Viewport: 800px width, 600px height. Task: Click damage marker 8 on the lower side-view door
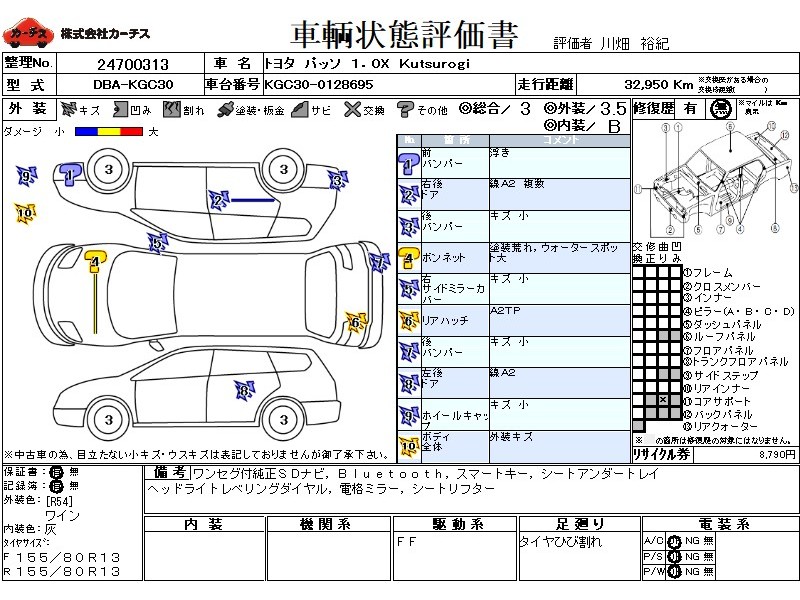[x=243, y=390]
